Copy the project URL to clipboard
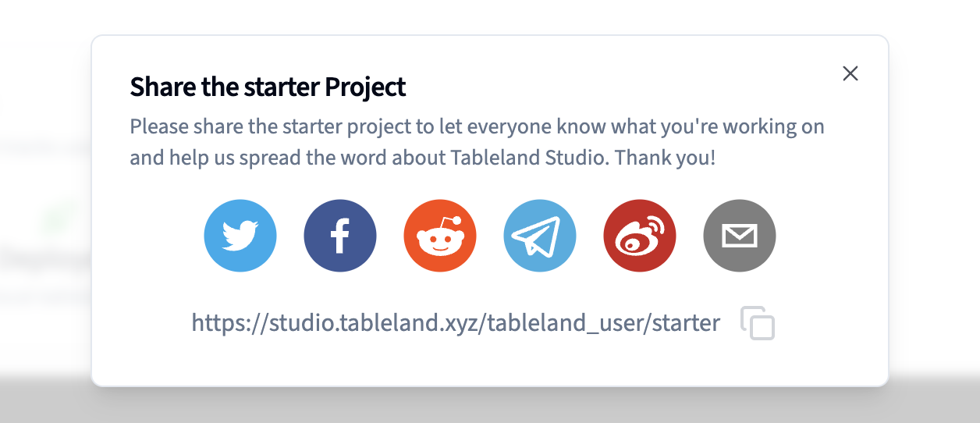 point(758,323)
